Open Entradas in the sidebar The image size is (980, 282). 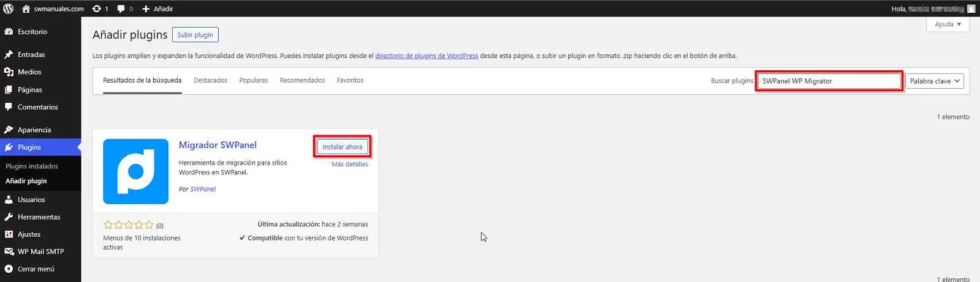click(40, 54)
